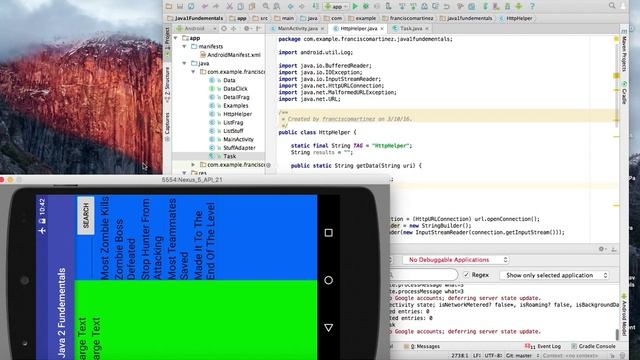640x360 pixels.
Task: Tap the emulator circle home button
Action: [329, 280]
